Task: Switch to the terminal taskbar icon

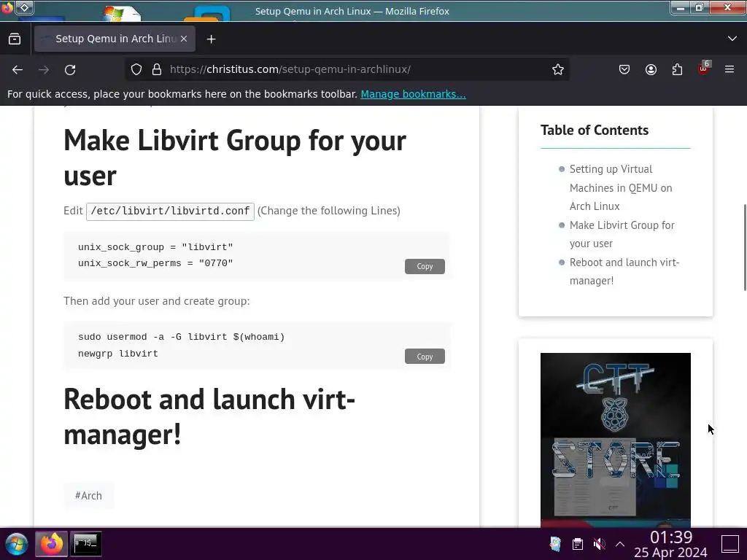Action: (86, 544)
